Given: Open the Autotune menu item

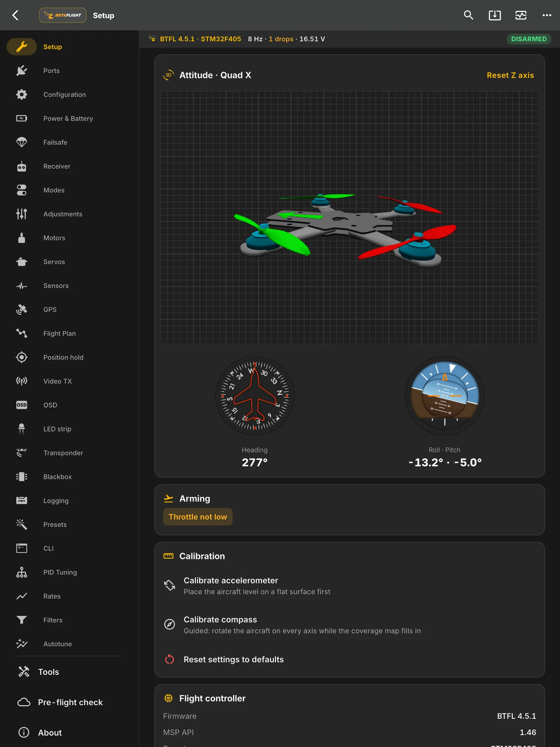Looking at the screenshot, I should tap(69, 644).
